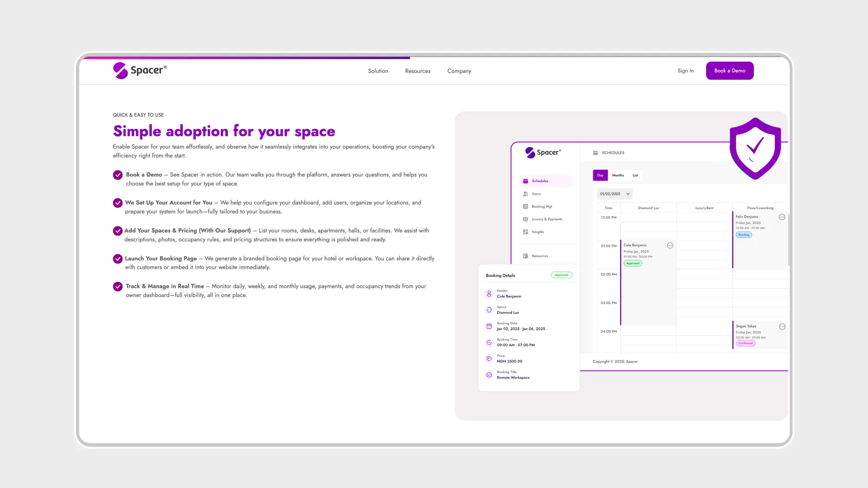The height and width of the screenshot is (488, 868).
Task: Click the purple page progress bar
Action: (x=247, y=57)
